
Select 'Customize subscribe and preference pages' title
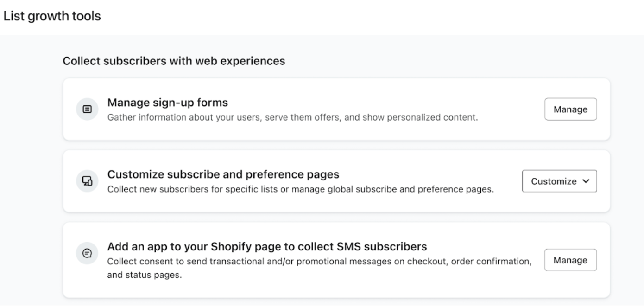(x=223, y=174)
